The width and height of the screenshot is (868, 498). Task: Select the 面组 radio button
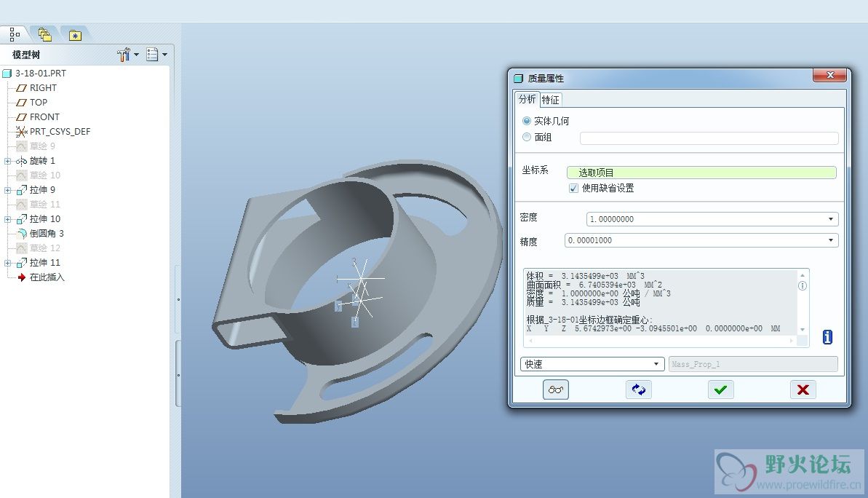527,137
